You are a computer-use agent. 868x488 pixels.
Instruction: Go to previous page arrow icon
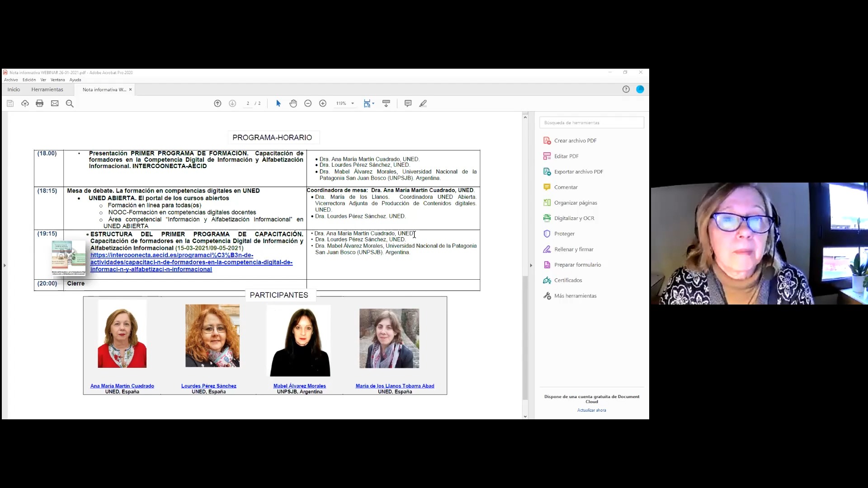[x=217, y=103]
